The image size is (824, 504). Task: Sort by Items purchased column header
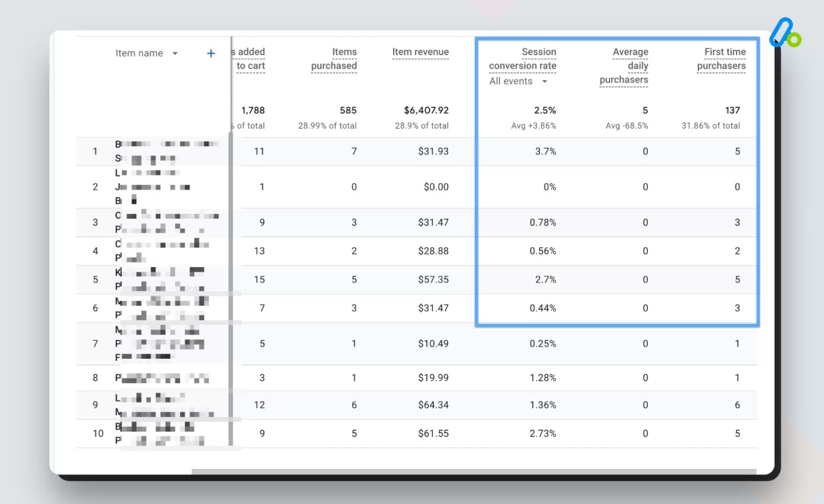pos(334,59)
